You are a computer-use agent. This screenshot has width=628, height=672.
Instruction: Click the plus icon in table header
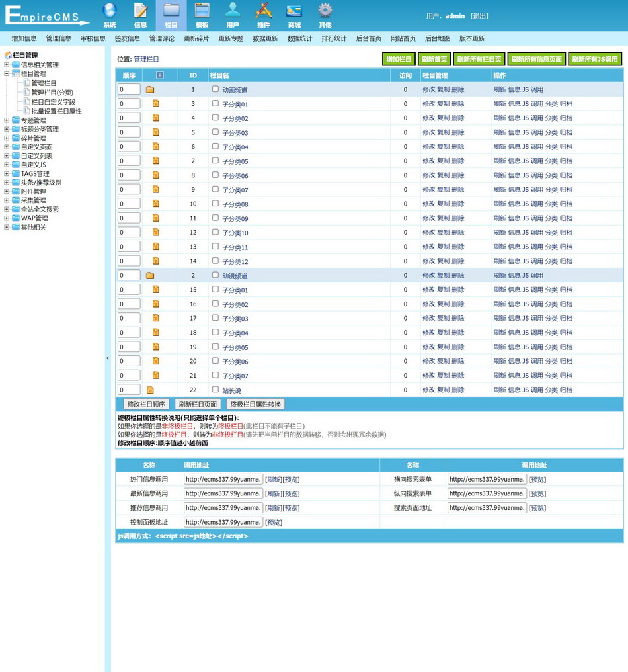[x=160, y=75]
